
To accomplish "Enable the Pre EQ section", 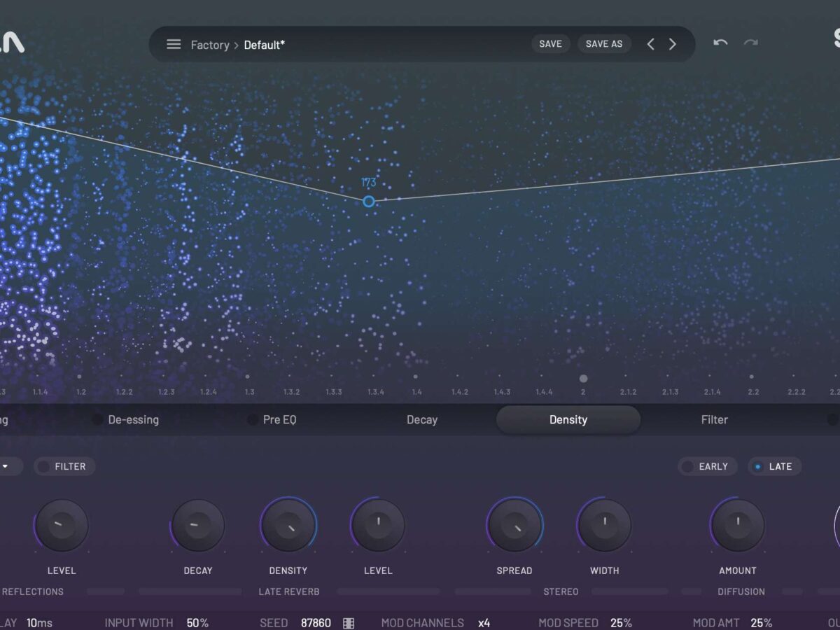I will point(253,420).
